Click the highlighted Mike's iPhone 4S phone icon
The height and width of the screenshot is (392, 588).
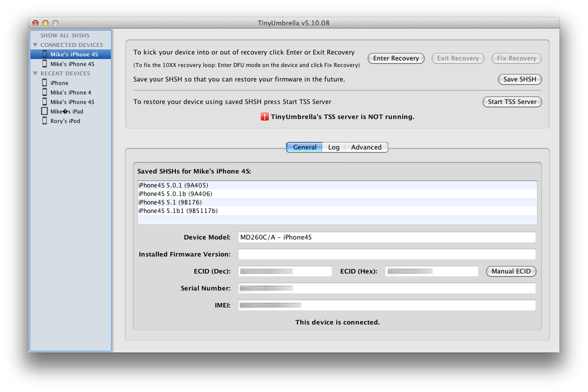[x=44, y=54]
